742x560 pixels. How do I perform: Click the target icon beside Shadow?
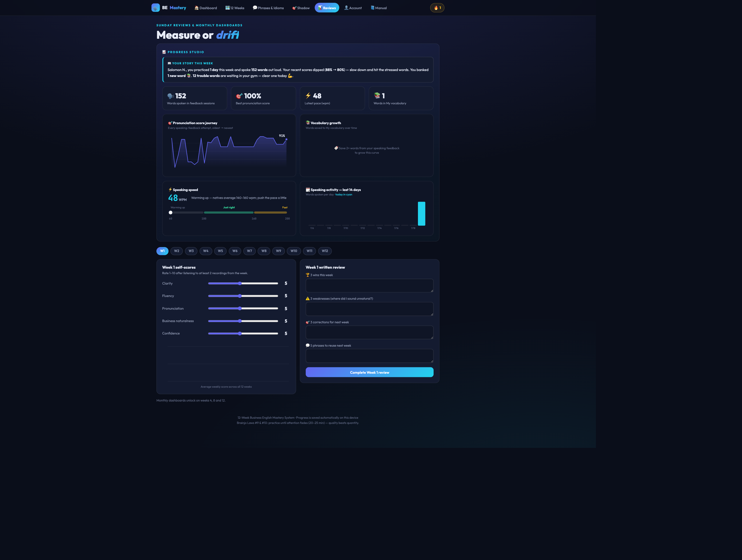294,8
